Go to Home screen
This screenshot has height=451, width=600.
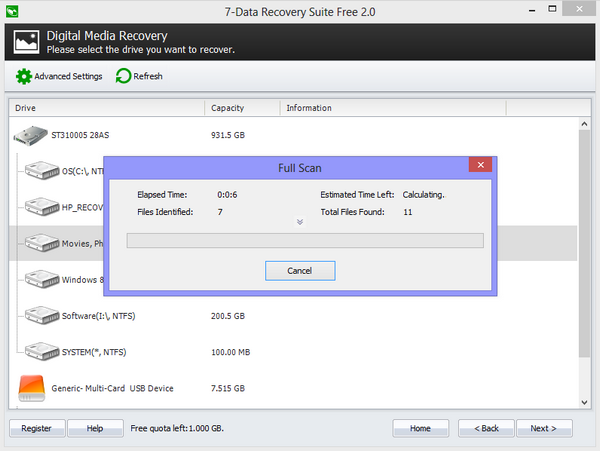[420, 428]
